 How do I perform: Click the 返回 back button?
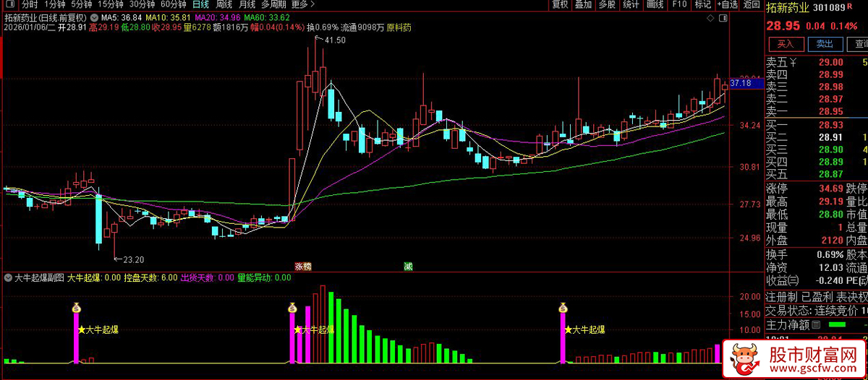[x=751, y=4]
